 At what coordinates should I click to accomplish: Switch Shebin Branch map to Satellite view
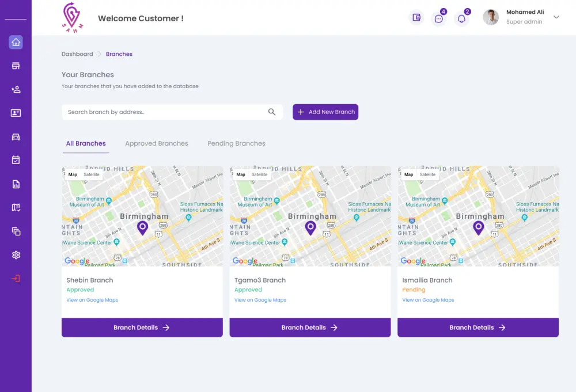coord(91,174)
